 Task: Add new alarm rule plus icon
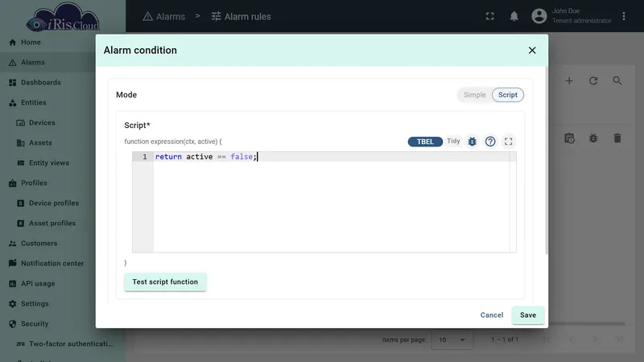click(x=569, y=81)
